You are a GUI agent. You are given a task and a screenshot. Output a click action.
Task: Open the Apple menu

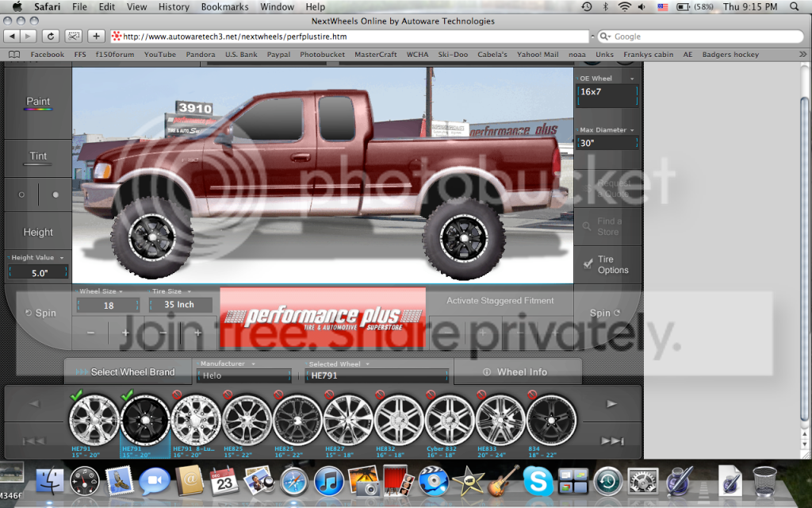[17, 6]
